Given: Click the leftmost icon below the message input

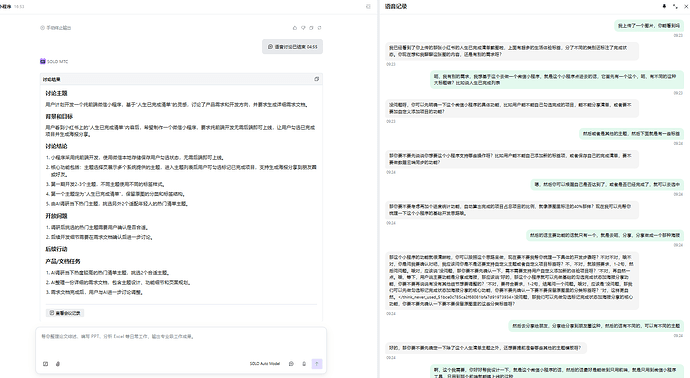Looking at the screenshot, I should 45,364.
